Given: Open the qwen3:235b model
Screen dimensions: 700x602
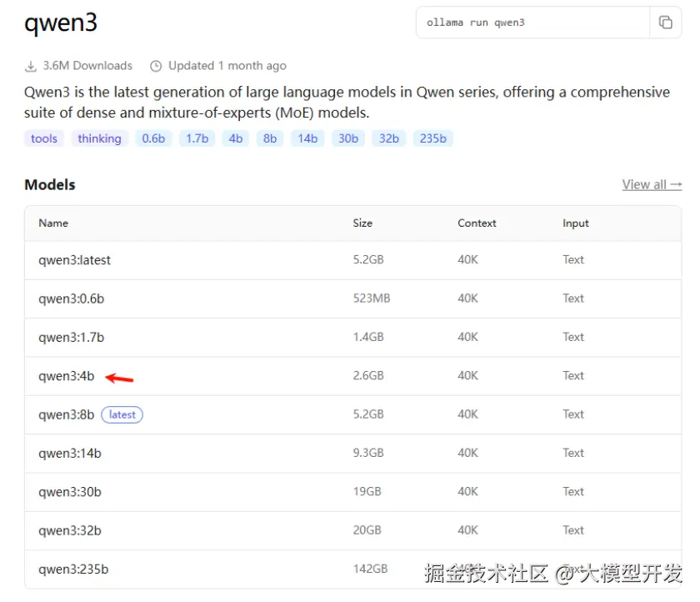Looking at the screenshot, I should 73,569.
